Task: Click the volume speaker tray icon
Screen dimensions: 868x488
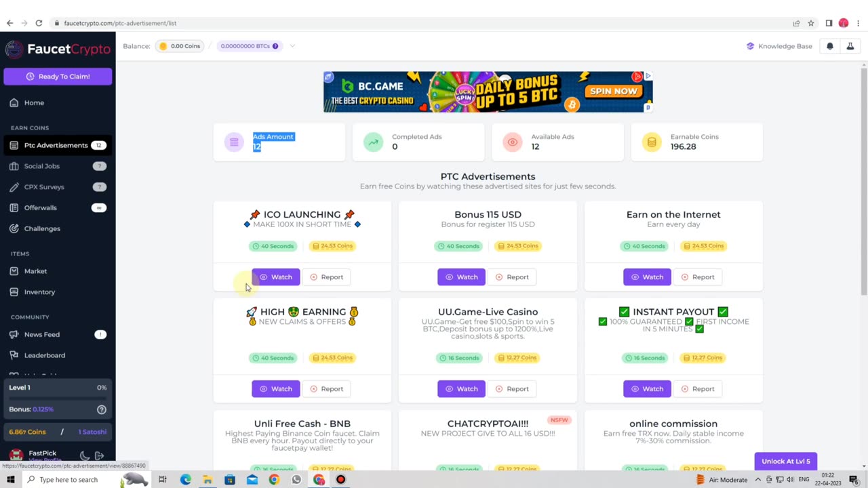Action: 790,480
